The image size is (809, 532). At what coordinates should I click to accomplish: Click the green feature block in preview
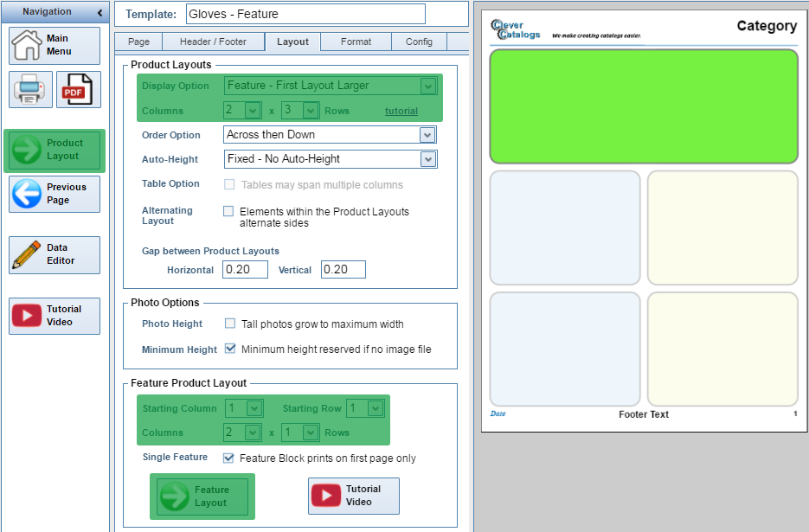coord(644,106)
